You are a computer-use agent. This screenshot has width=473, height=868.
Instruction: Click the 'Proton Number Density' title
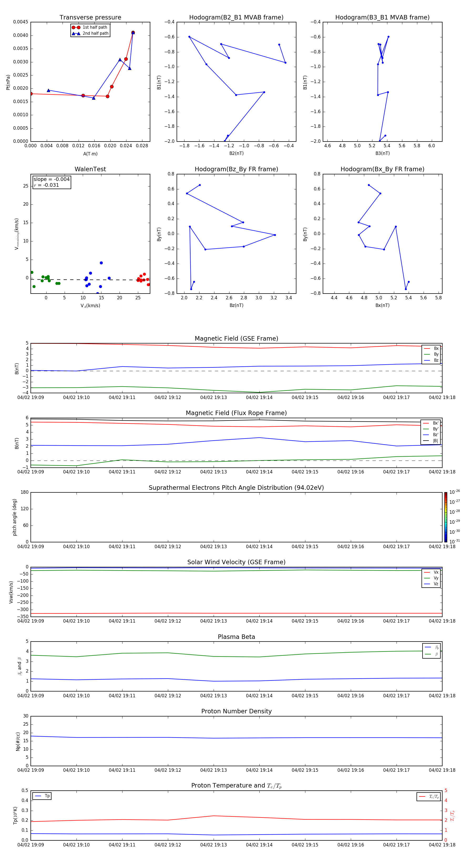pyautogui.click(x=236, y=711)
